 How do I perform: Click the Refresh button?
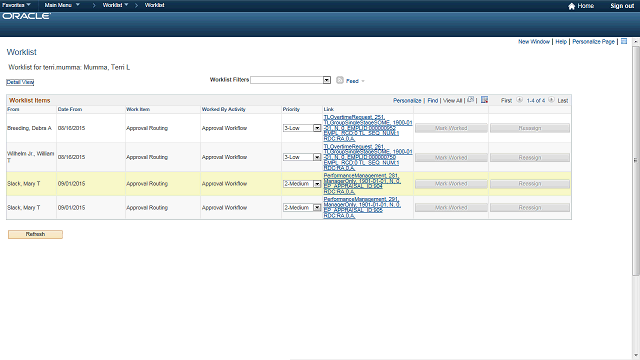(x=35, y=234)
